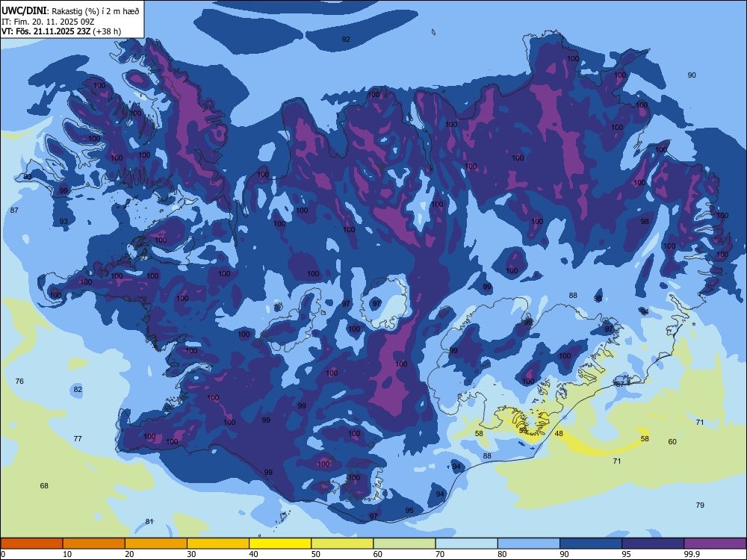This screenshot has height=560, width=747.
Task: Click the "79" value in the southeast sea
Action: click(x=700, y=505)
